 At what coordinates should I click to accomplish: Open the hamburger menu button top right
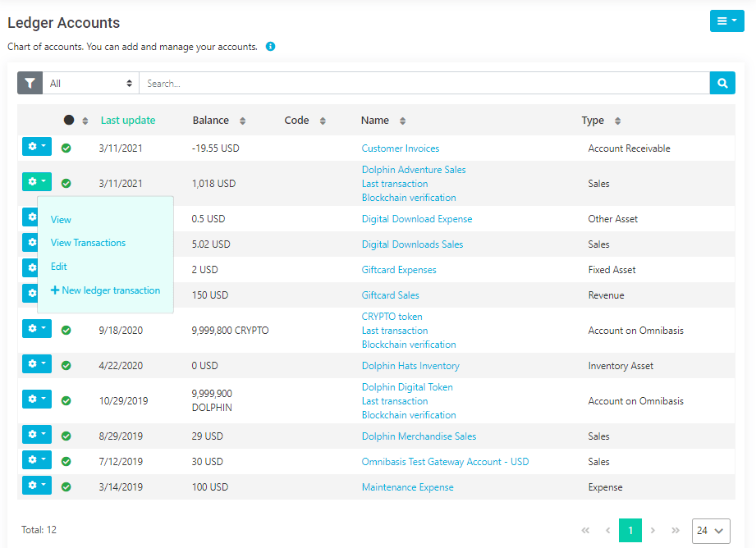pyautogui.click(x=726, y=21)
